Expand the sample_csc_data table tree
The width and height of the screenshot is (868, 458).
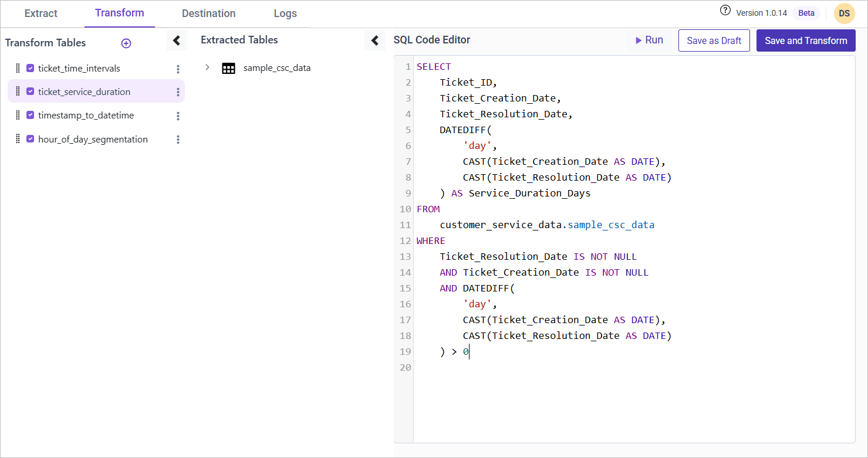pyautogui.click(x=207, y=67)
